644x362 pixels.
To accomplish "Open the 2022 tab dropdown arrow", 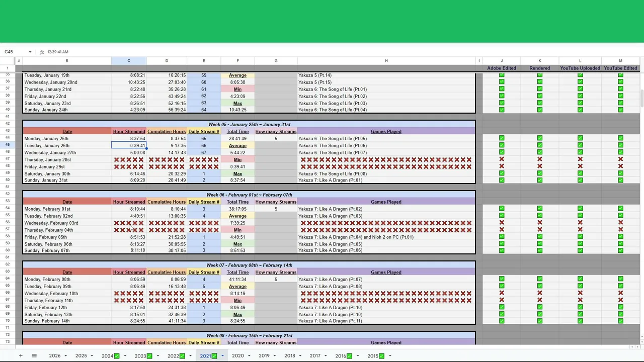I will [x=190, y=356].
